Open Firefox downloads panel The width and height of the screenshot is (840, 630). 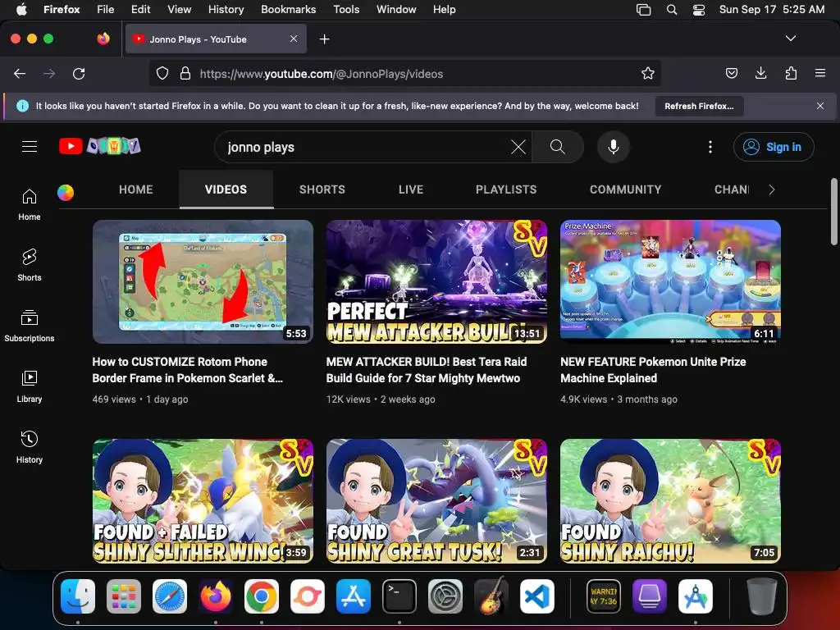coord(760,73)
